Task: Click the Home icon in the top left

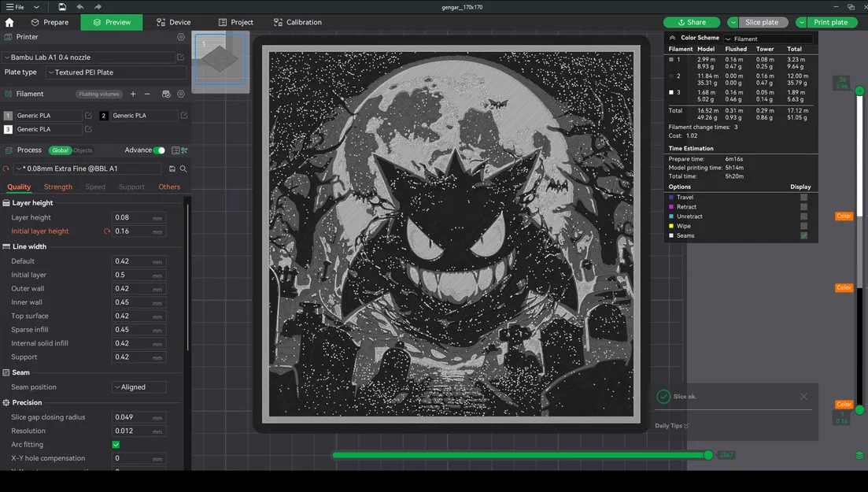Action: [x=8, y=22]
